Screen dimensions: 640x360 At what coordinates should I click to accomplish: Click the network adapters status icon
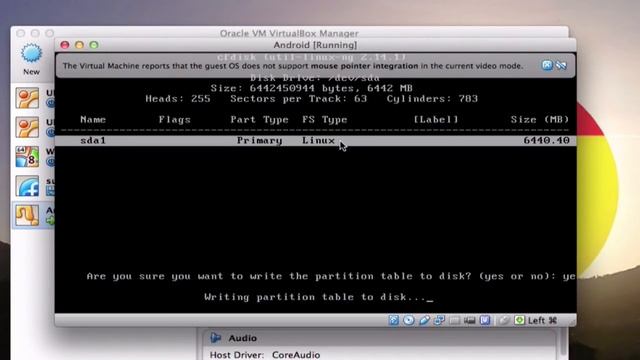[440, 320]
